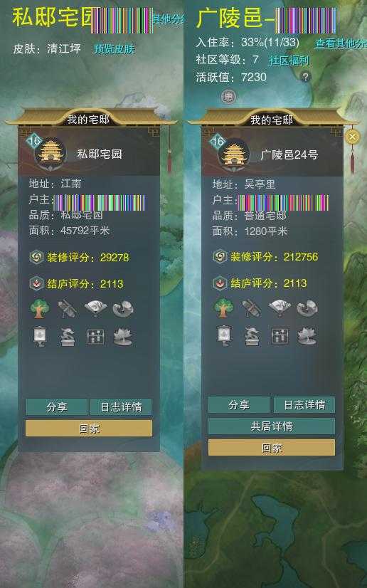The height and width of the screenshot is (588, 367).
Task: Open the 查看其他分线 link at top right
Action: [341, 43]
